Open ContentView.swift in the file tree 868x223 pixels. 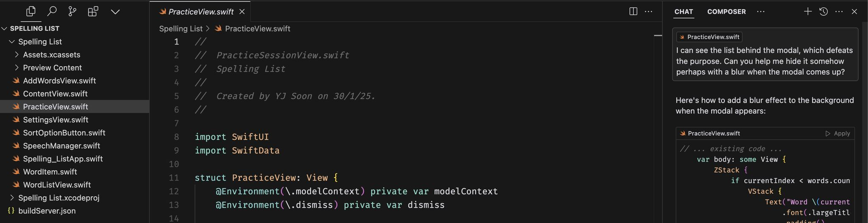click(55, 93)
